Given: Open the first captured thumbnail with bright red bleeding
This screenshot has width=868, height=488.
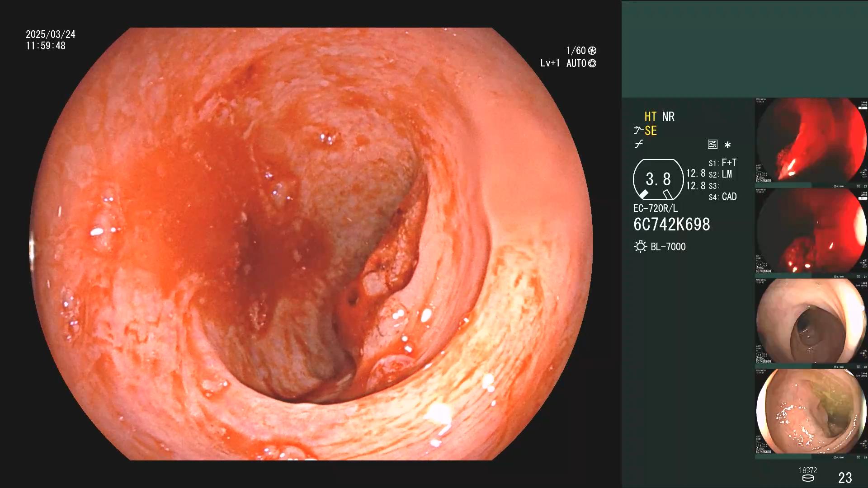Looking at the screenshot, I should coord(811,141).
